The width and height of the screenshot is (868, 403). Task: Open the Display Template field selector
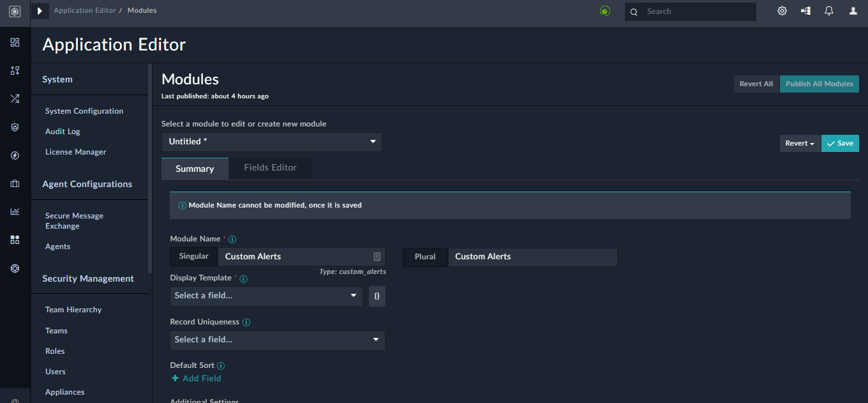(266, 296)
